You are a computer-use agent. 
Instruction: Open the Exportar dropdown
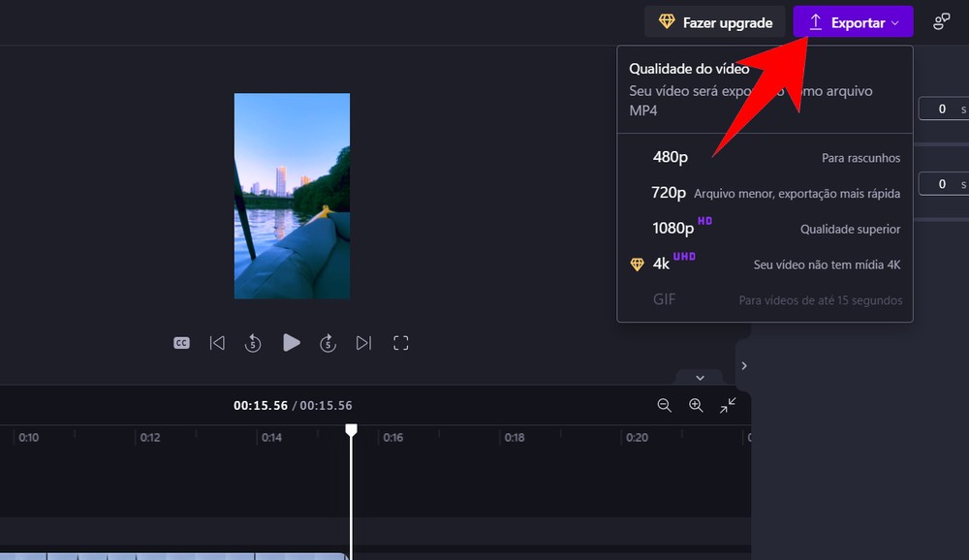853,21
